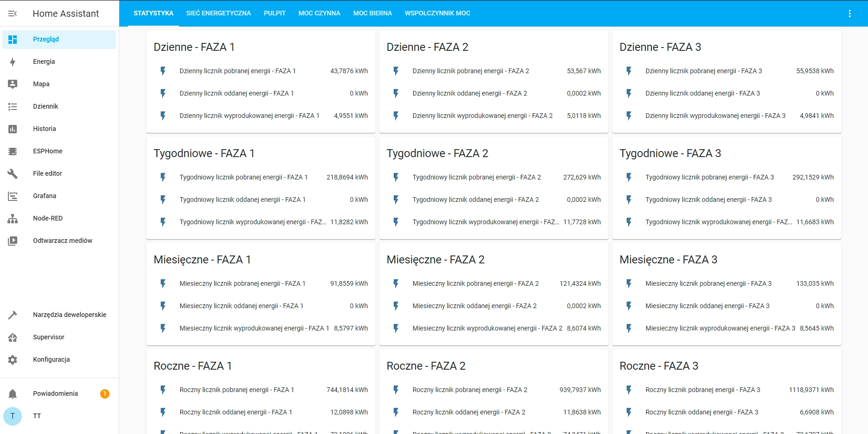Click bolt icon for Roczny licznik pobranej energii FAZA 1
Screen dimensions: 868x434
[163, 390]
